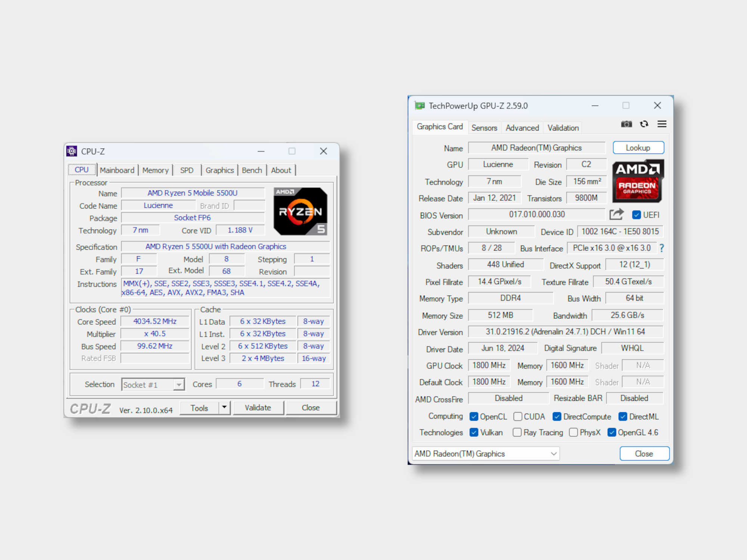Toggle the OpenGL 4.6 checkbox

[x=612, y=432]
